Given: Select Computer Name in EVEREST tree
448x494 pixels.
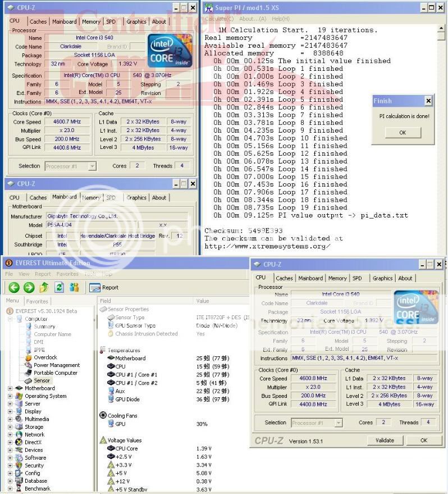Looking at the screenshot, I should click(52, 334).
